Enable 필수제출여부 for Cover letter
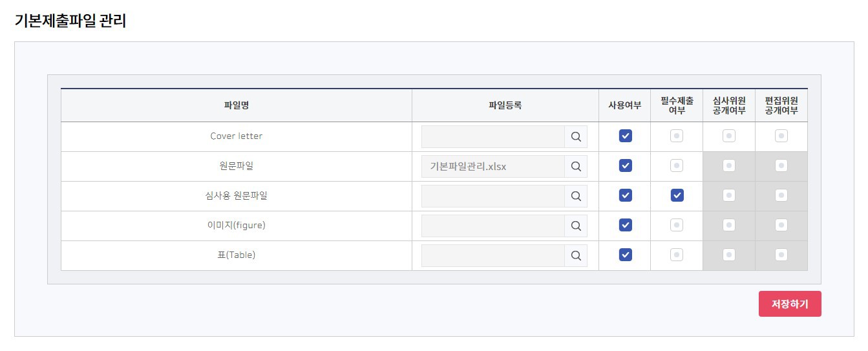The height and width of the screenshot is (351, 868). 677,136
